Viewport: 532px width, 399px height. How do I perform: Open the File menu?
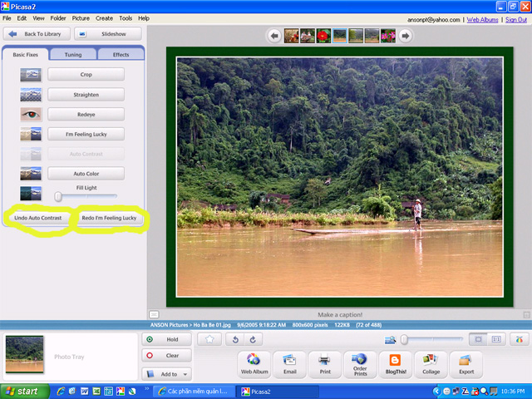coord(7,18)
